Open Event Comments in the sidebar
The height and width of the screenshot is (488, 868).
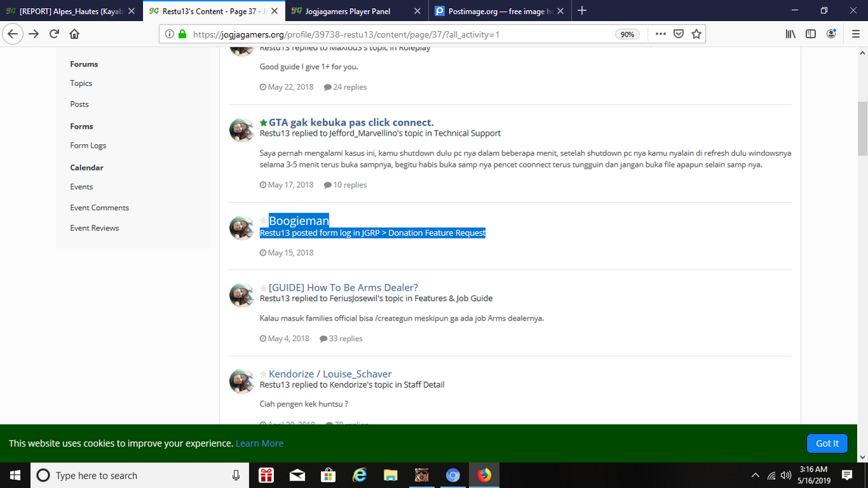[99, 208]
